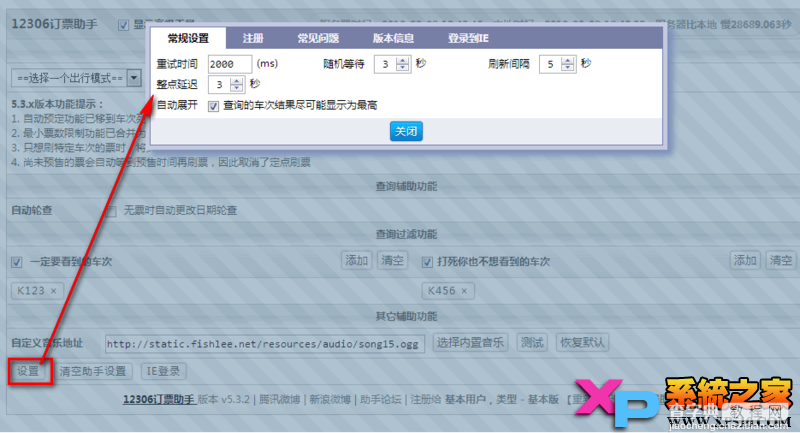Click the 选择内置音乐 button
The image size is (800, 433).
(470, 343)
